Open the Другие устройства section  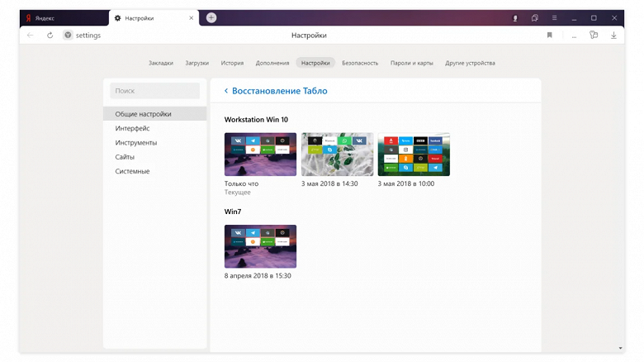coord(470,63)
